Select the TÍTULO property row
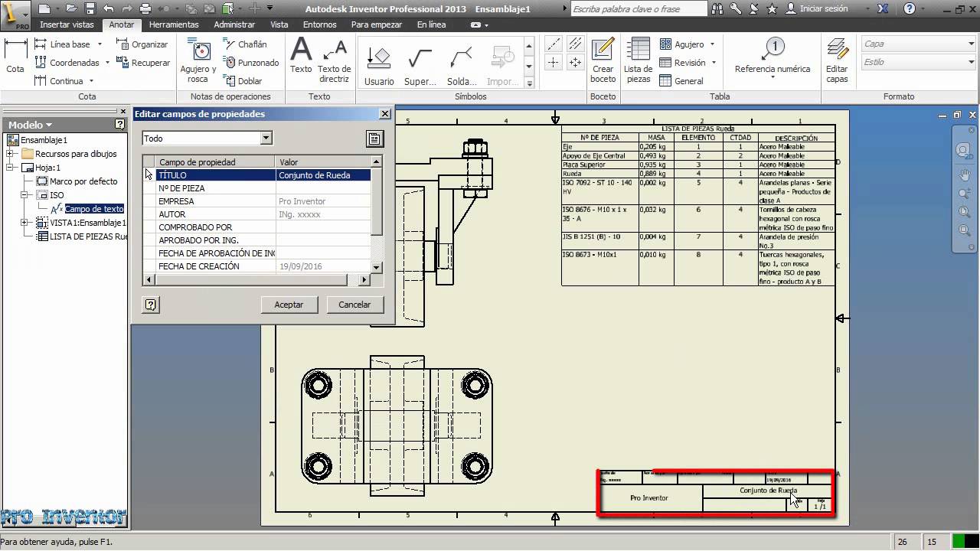Image resolution: width=980 pixels, height=551 pixels. 257,175
